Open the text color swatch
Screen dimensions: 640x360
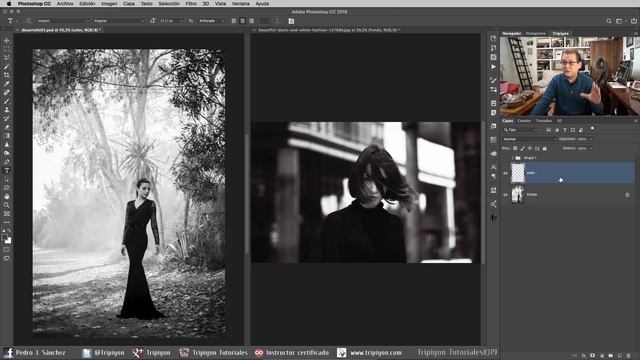(x=264, y=21)
